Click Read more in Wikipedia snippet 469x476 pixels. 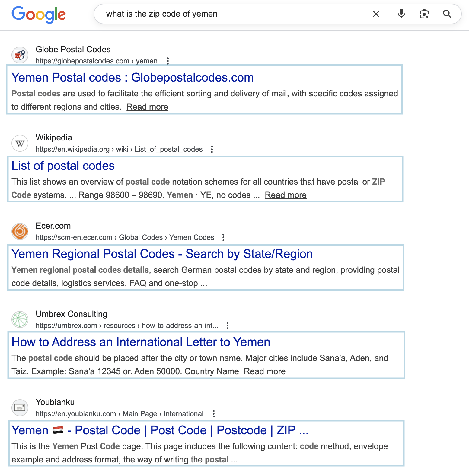click(286, 195)
